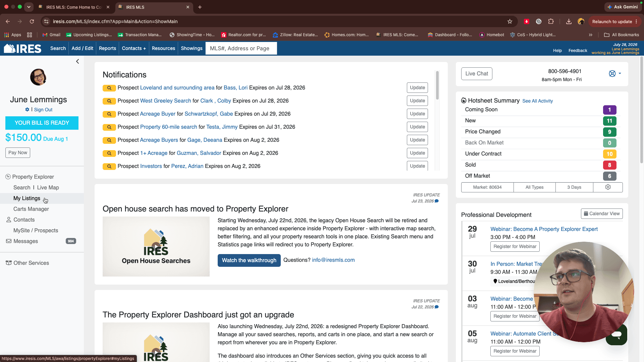The image size is (644, 362).
Task: Open comment bubble on Jul 23 update
Action: (437, 201)
